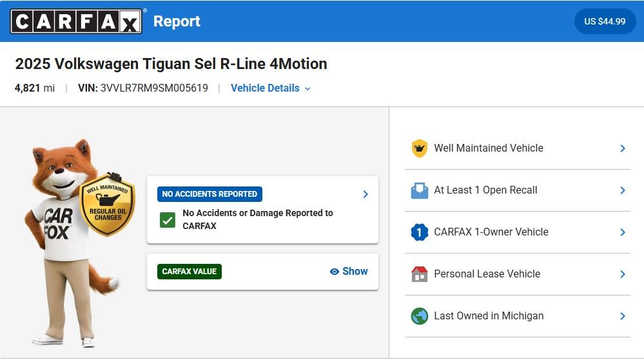The height and width of the screenshot is (360, 644).
Task: Open Personal Lease Vehicle details
Action: tap(518, 274)
